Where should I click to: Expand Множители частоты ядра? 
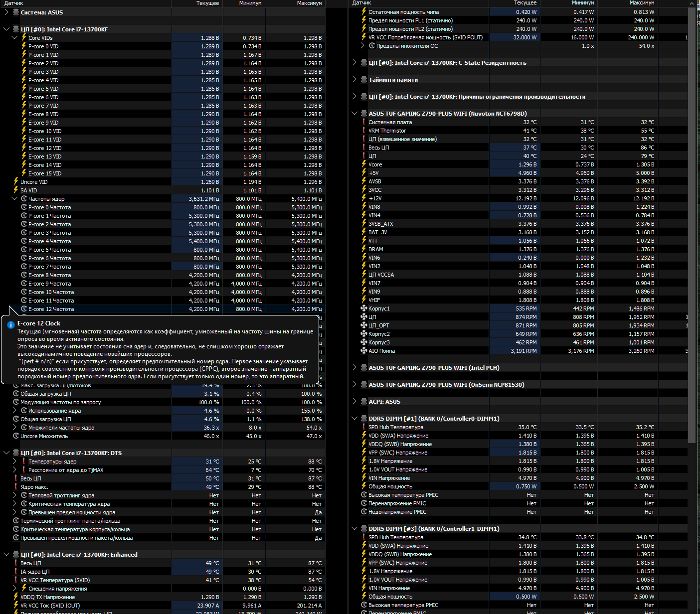coord(14,428)
